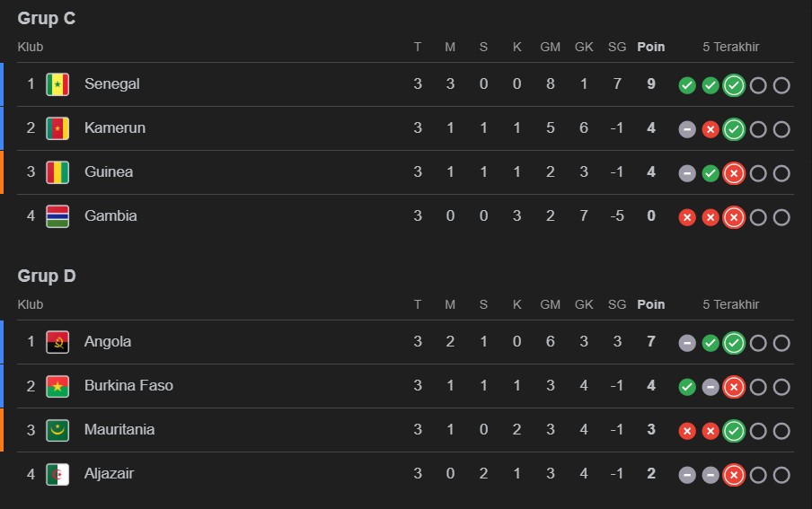Click the Kamerun flag icon

pos(57,128)
